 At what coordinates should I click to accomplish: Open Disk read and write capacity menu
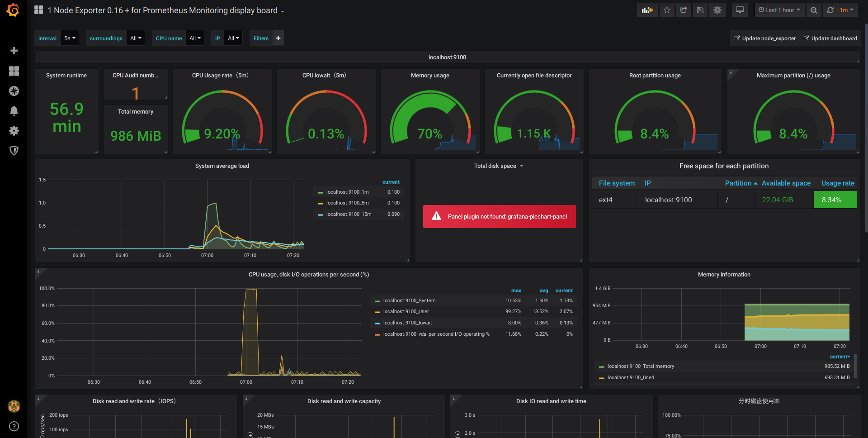point(344,401)
